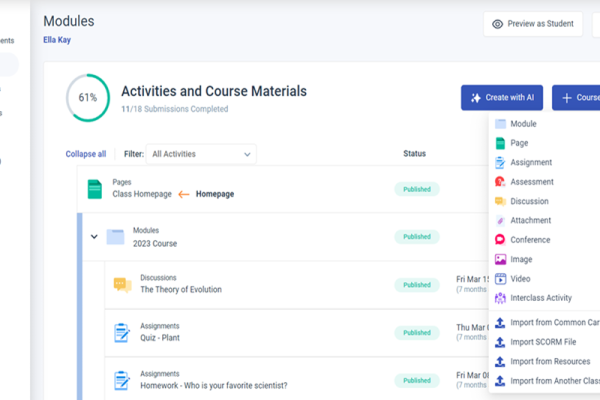Click Published badge for Quiz - Plant
This screenshot has height=400, width=600.
click(417, 333)
